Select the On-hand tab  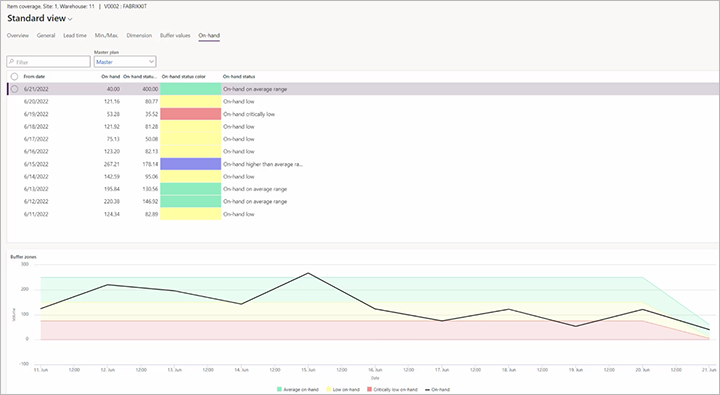pos(209,35)
